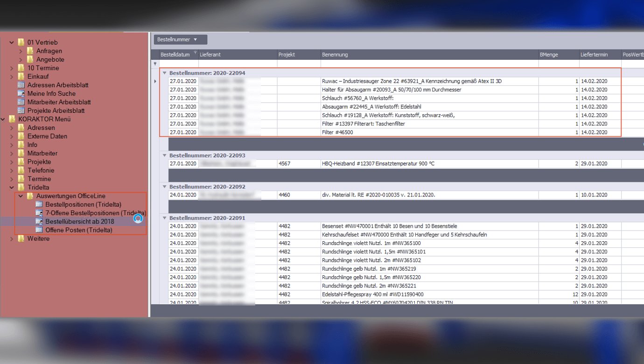Select Bestellübersicht ab 2018 tree entry
The height and width of the screenshot is (364, 644).
[x=79, y=221]
